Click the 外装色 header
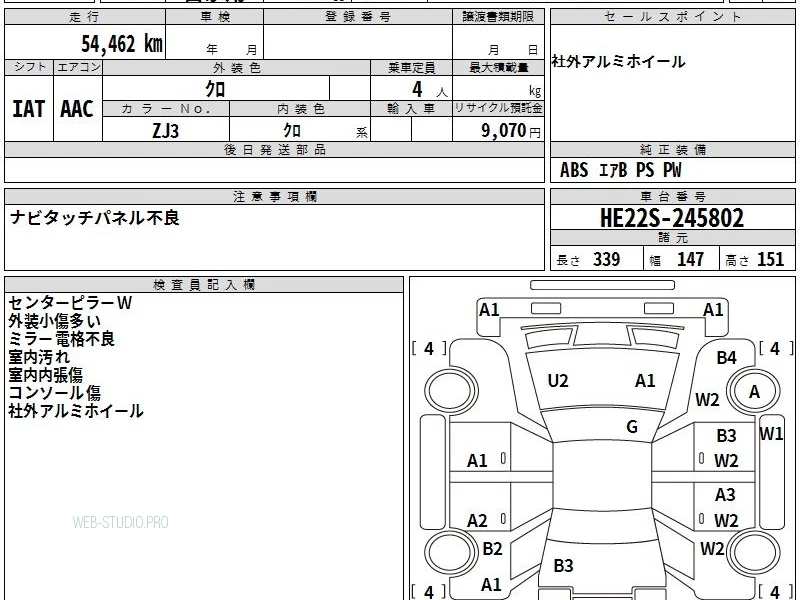 [x=237, y=68]
